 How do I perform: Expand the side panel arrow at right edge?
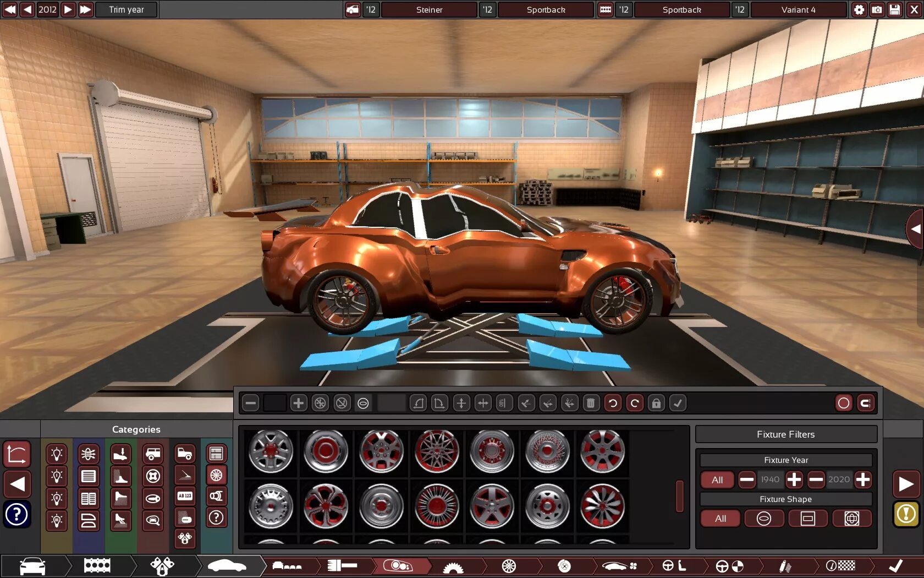click(x=915, y=228)
